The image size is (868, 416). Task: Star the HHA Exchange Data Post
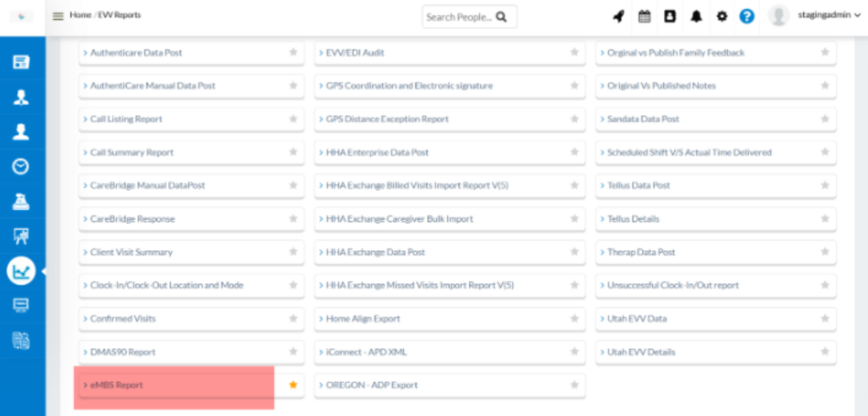point(574,252)
